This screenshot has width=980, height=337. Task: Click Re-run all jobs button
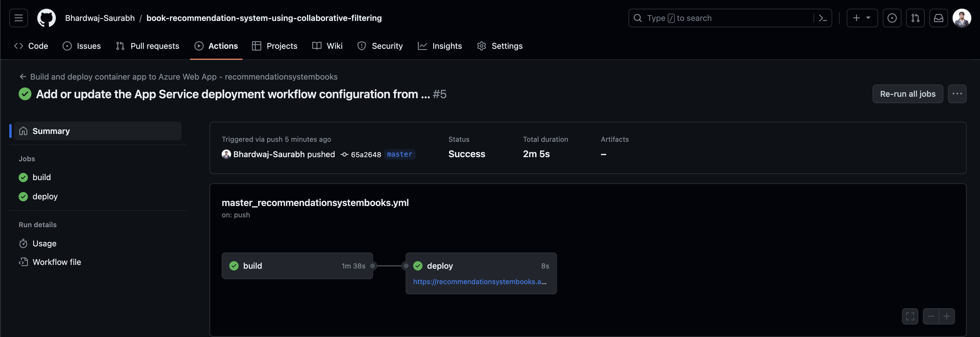(907, 94)
